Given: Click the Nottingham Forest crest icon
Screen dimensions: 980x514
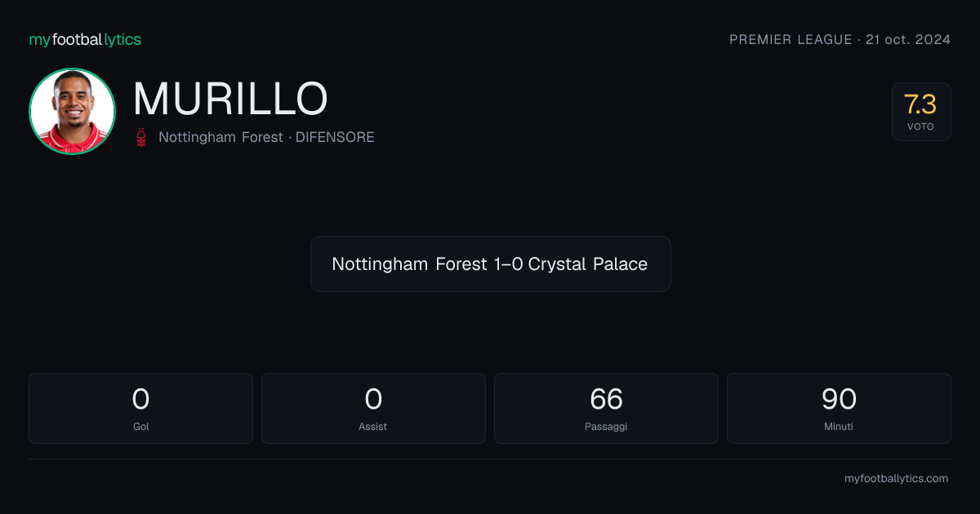Looking at the screenshot, I should pyautogui.click(x=143, y=137).
